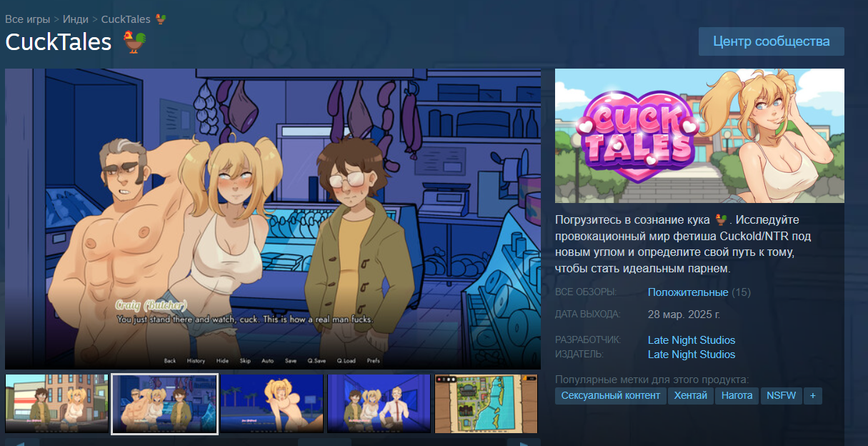Go to Все игры breadcrumb
This screenshot has width=868, height=446.
coord(27,19)
